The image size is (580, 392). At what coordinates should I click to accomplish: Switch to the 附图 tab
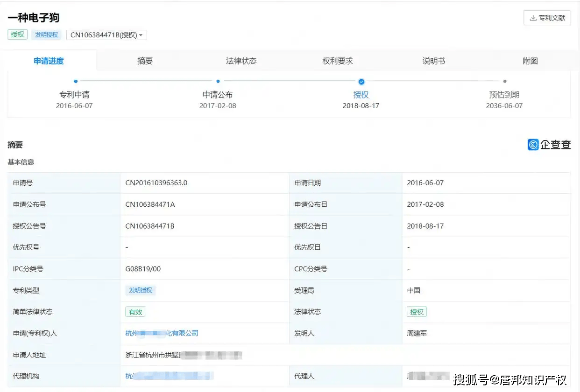coord(530,60)
